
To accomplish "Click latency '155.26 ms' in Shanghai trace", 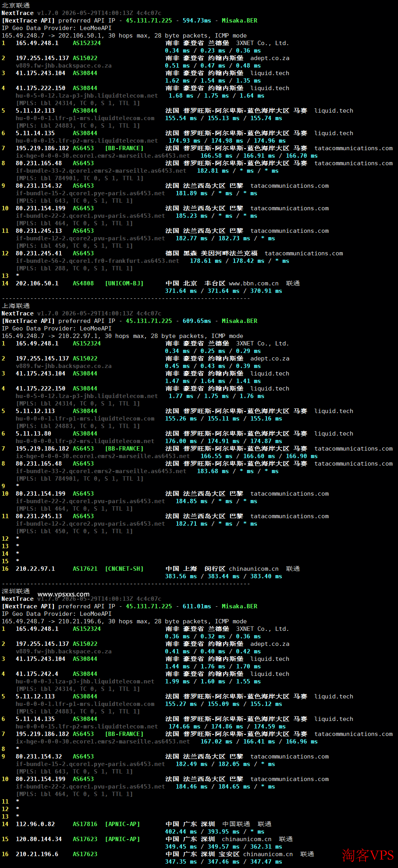I will coord(181,419).
